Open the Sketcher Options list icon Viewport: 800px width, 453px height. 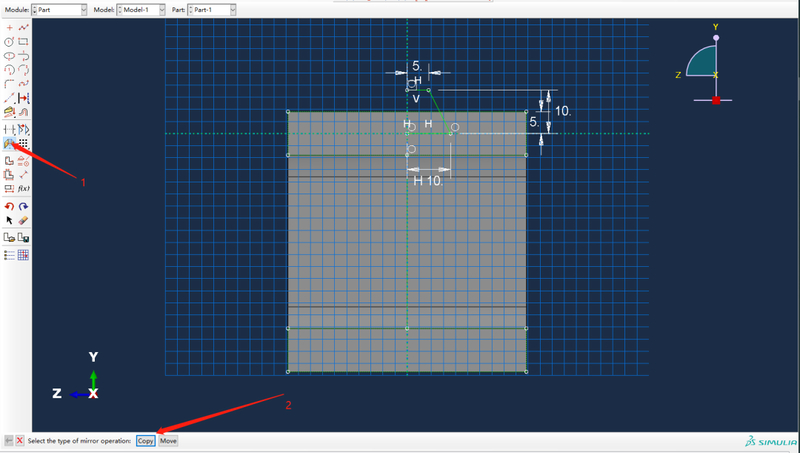coord(9,255)
